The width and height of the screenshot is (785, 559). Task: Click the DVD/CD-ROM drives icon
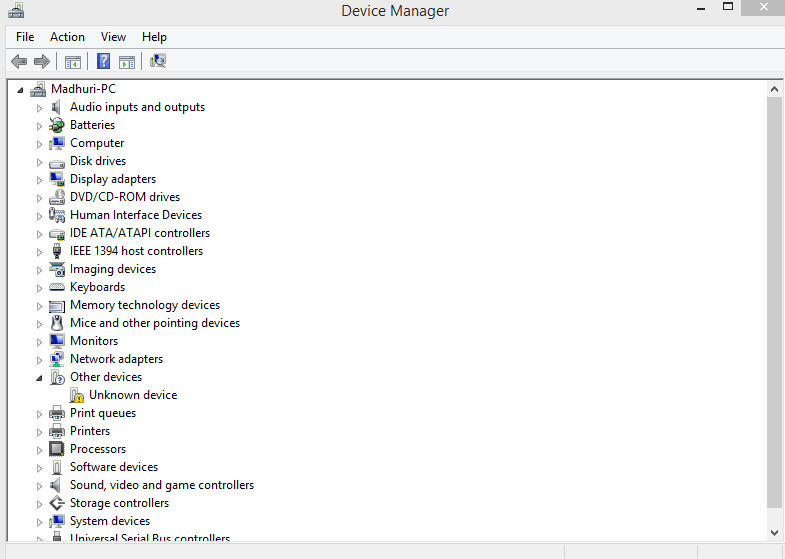[x=57, y=197]
